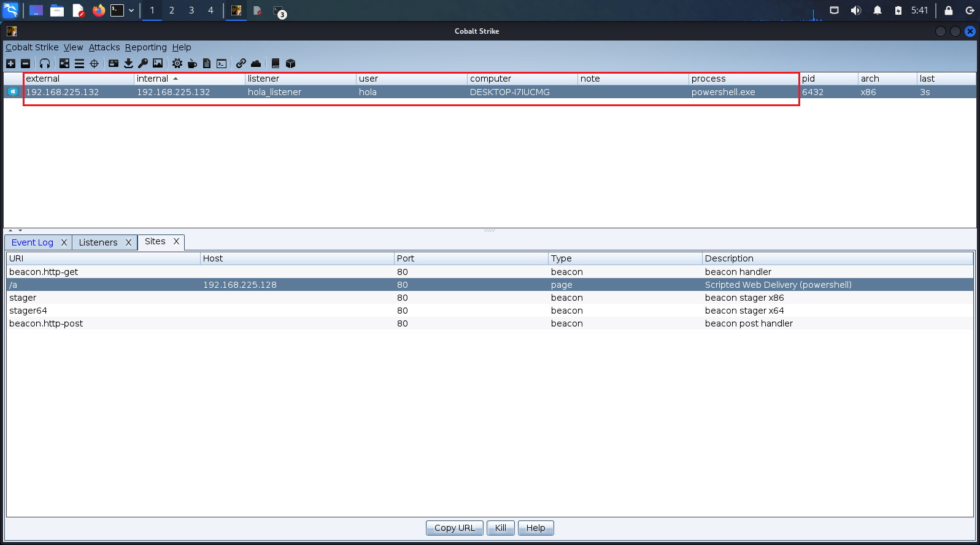
Task: Open the Help menu in menu bar
Action: coord(182,47)
